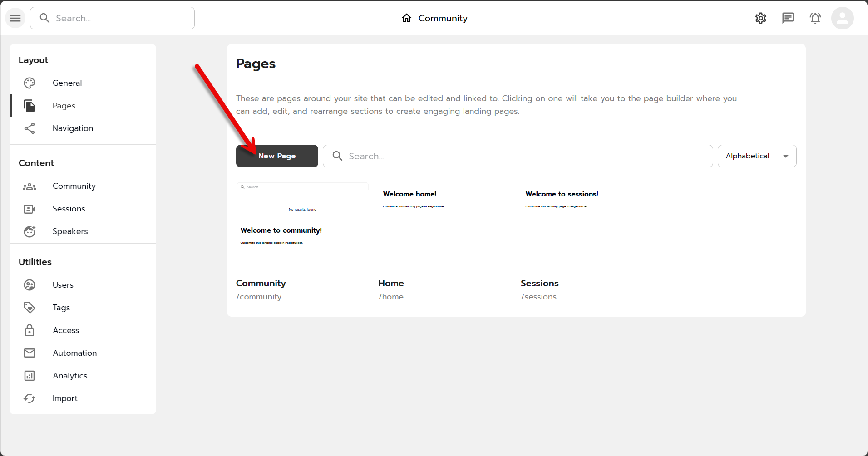Focus the top global search box
Viewport: 868px width, 456px height.
pos(113,18)
